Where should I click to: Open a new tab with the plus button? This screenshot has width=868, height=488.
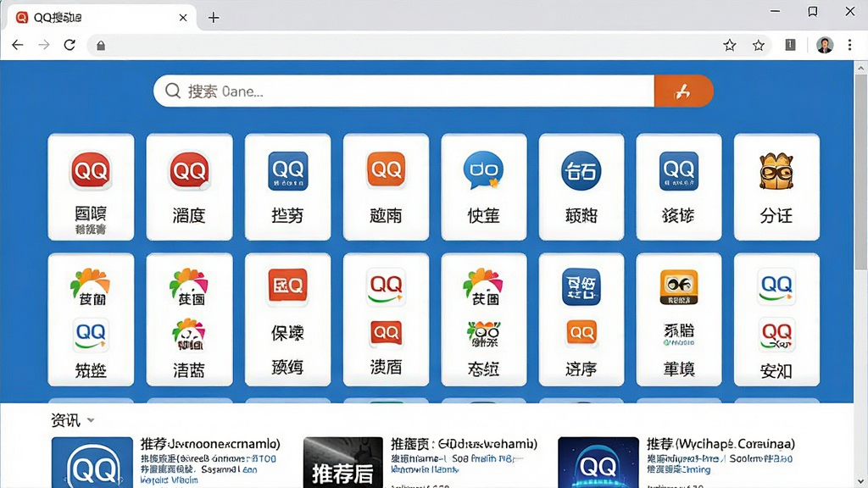(x=214, y=18)
